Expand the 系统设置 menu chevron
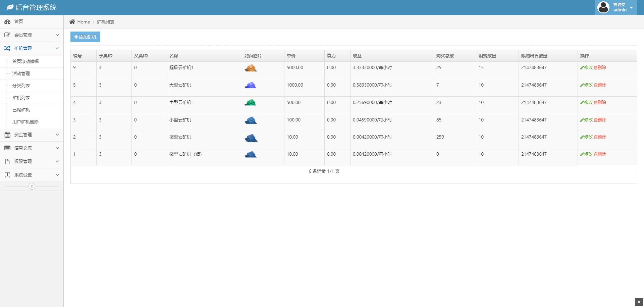 point(57,175)
